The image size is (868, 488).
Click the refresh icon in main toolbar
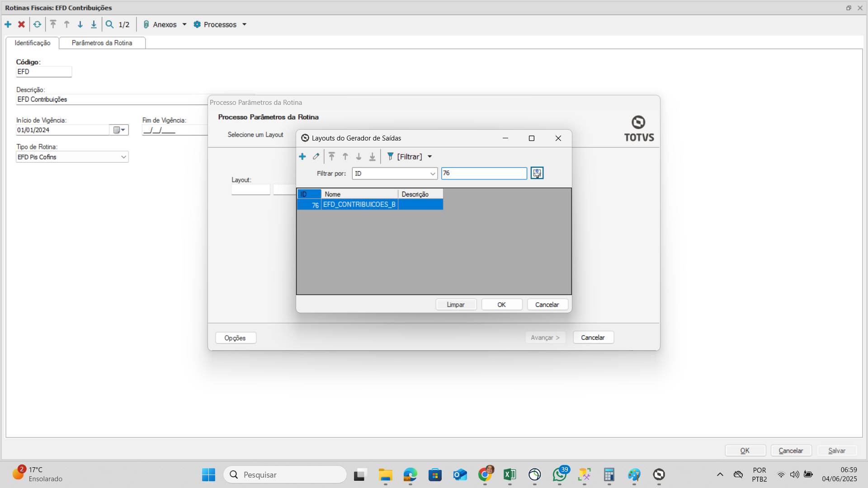pos(37,24)
